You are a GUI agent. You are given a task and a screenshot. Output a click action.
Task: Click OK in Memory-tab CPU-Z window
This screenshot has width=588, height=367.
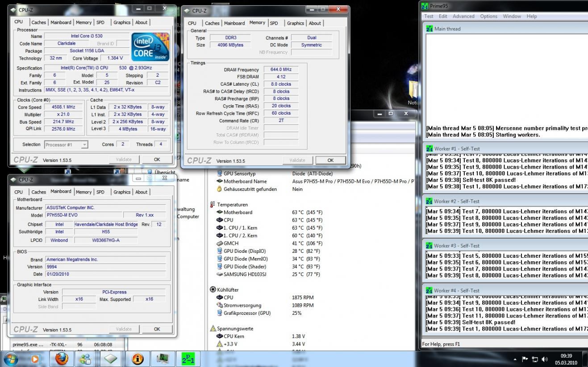[330, 160]
